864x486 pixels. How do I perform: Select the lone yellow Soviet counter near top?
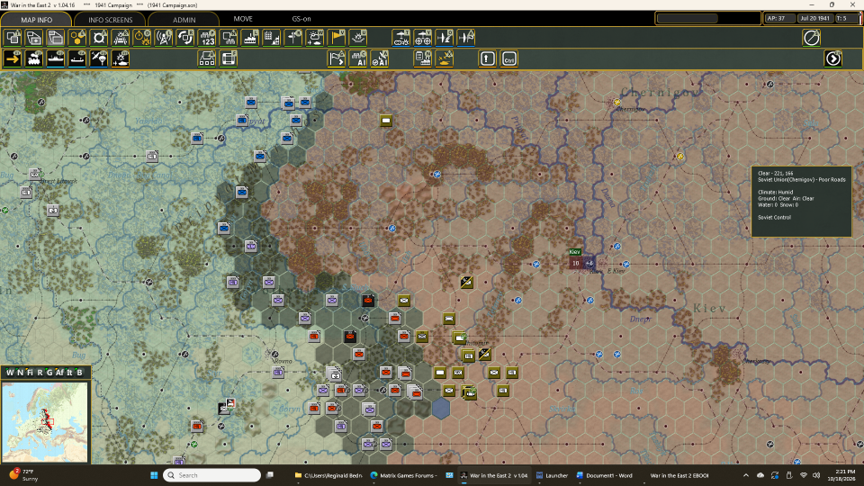pyautogui.click(x=386, y=120)
